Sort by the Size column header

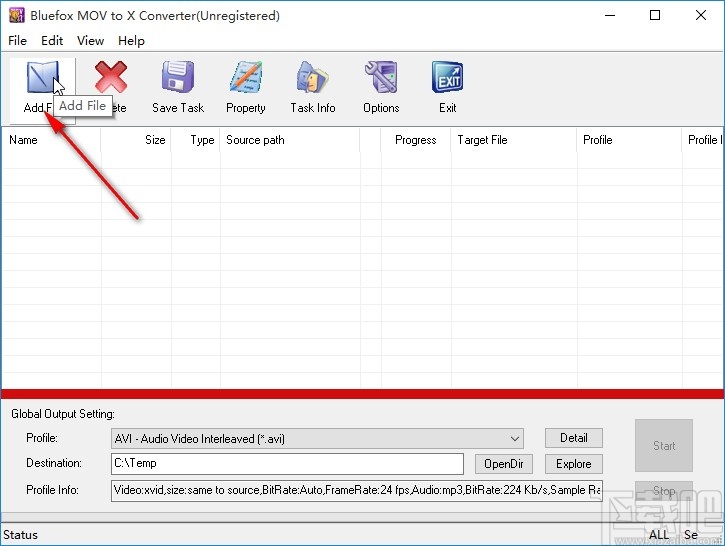(x=136, y=140)
